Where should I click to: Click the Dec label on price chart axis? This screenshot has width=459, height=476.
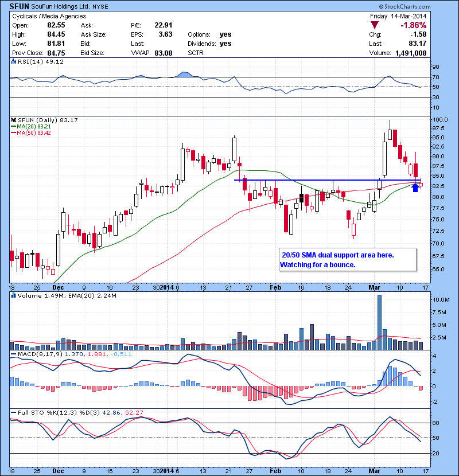tap(58, 287)
